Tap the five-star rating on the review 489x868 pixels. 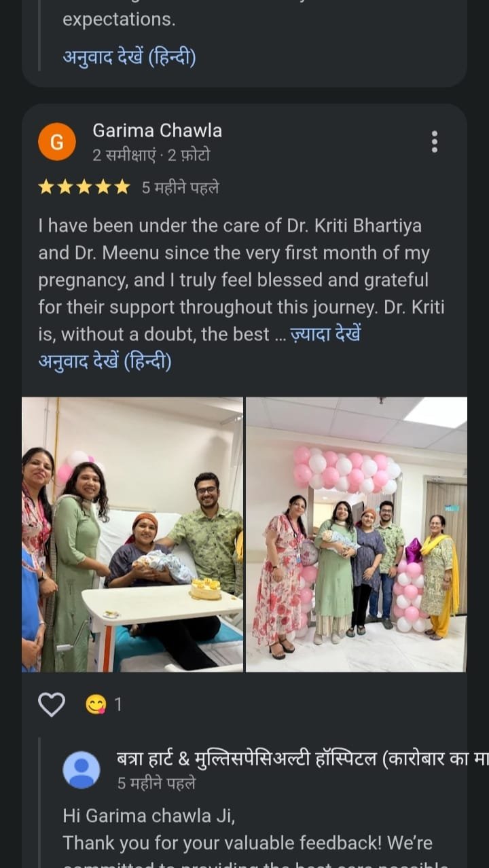[x=84, y=187]
